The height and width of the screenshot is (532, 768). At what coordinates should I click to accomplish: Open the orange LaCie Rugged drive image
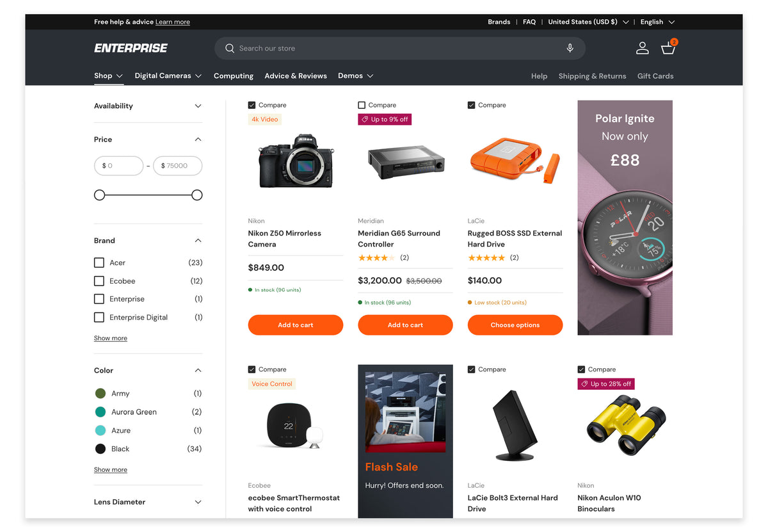pyautogui.click(x=515, y=160)
